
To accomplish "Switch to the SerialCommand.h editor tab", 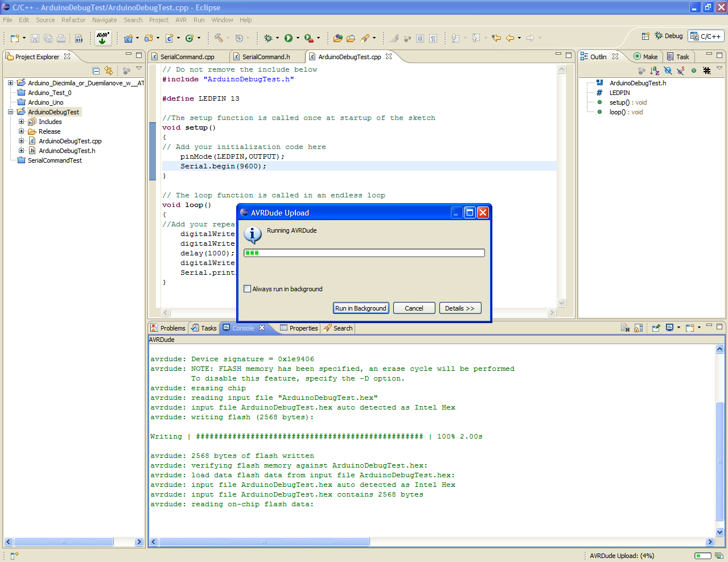I will tap(266, 57).
